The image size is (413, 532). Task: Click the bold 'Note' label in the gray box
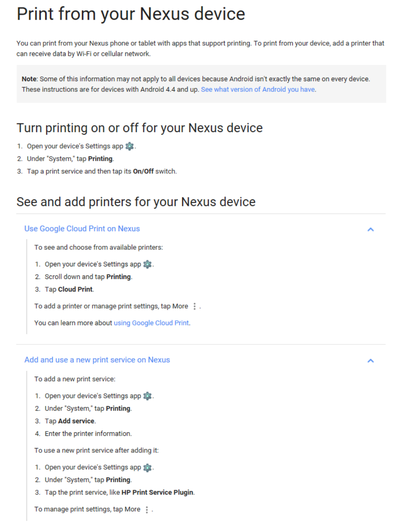pos(29,79)
